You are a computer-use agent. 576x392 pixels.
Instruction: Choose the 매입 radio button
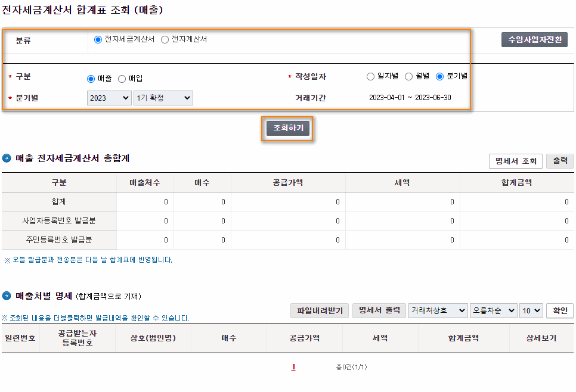pyautogui.click(x=122, y=79)
